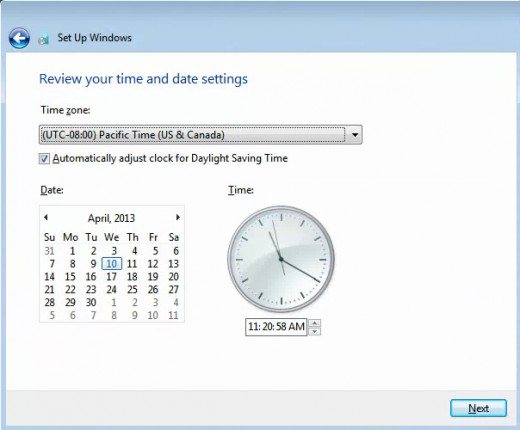The image size is (520, 430).
Task: Select grayed May 11 date
Action: click(173, 315)
